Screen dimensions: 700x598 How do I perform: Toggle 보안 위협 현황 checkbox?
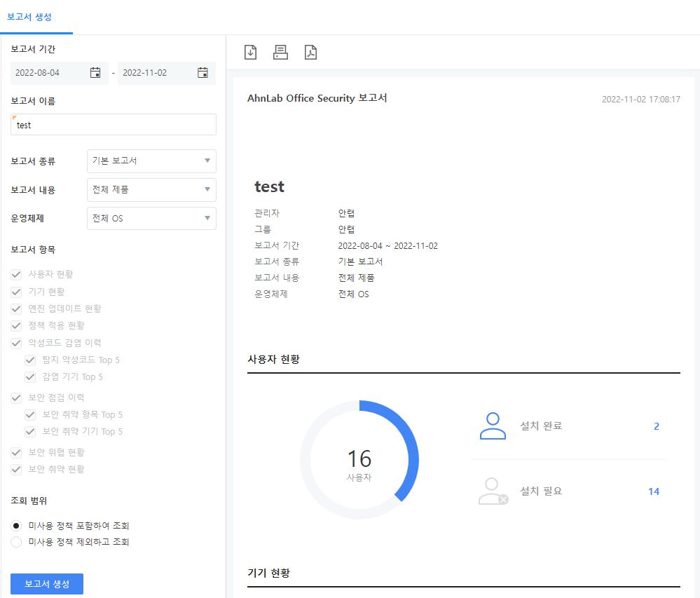pos(16,453)
